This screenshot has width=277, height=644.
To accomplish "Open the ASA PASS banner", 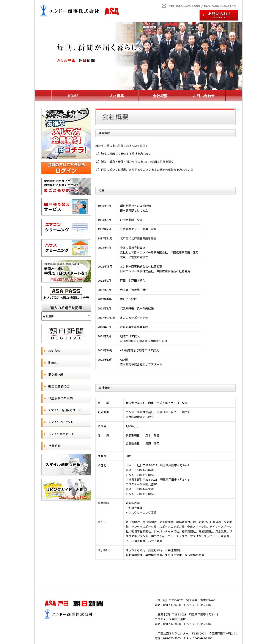I will (x=66, y=293).
